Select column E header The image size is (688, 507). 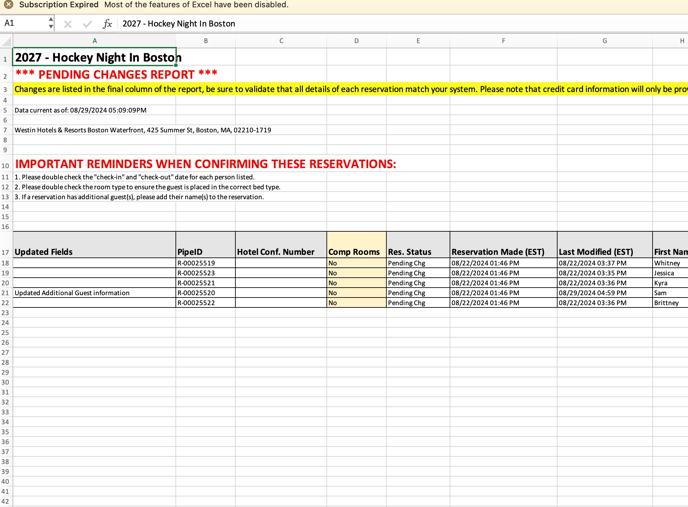click(418, 41)
